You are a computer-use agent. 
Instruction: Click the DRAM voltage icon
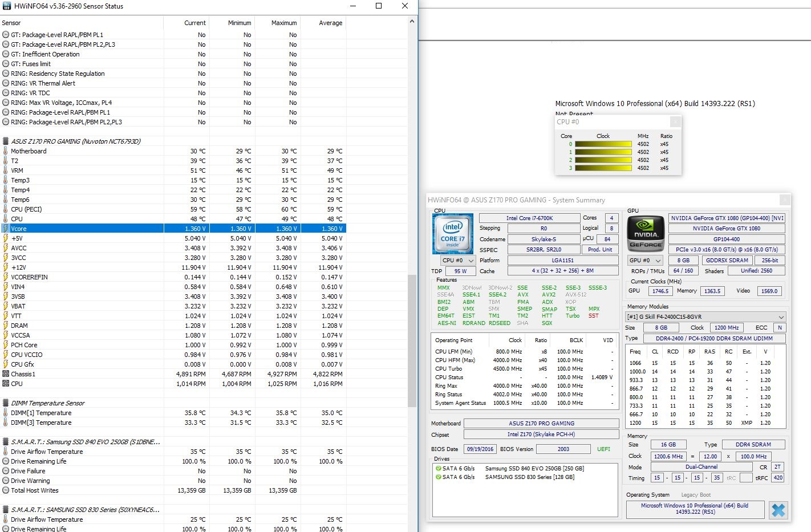pos(6,326)
